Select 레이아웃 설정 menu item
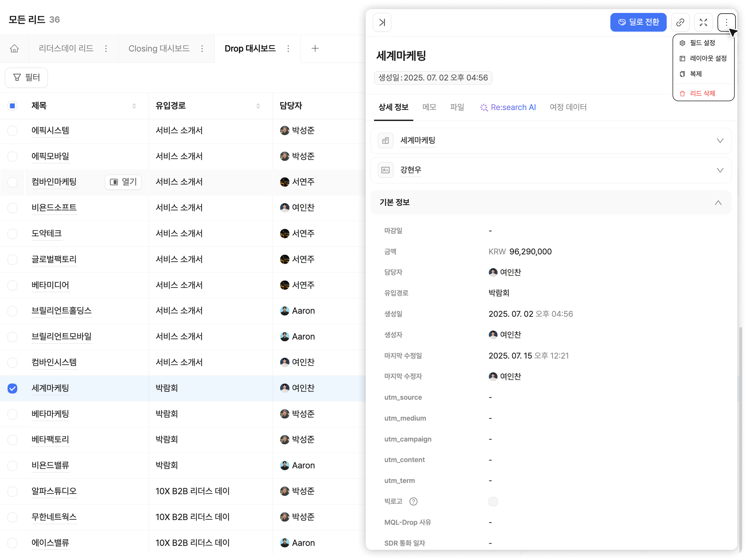 [708, 58]
